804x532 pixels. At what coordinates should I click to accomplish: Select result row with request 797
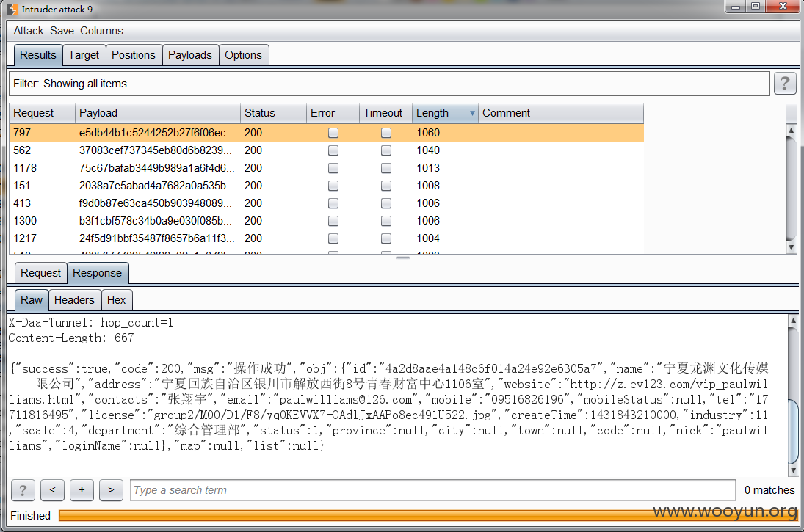pyautogui.click(x=326, y=133)
